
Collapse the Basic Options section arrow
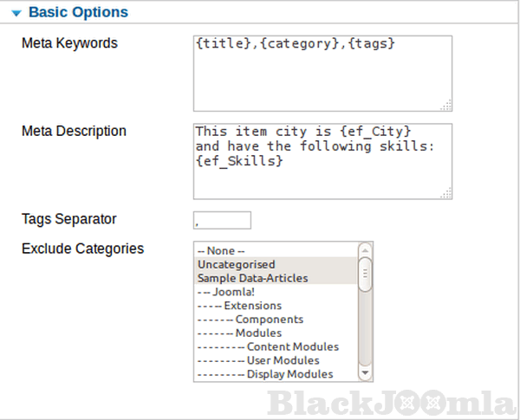pyautogui.click(x=16, y=13)
